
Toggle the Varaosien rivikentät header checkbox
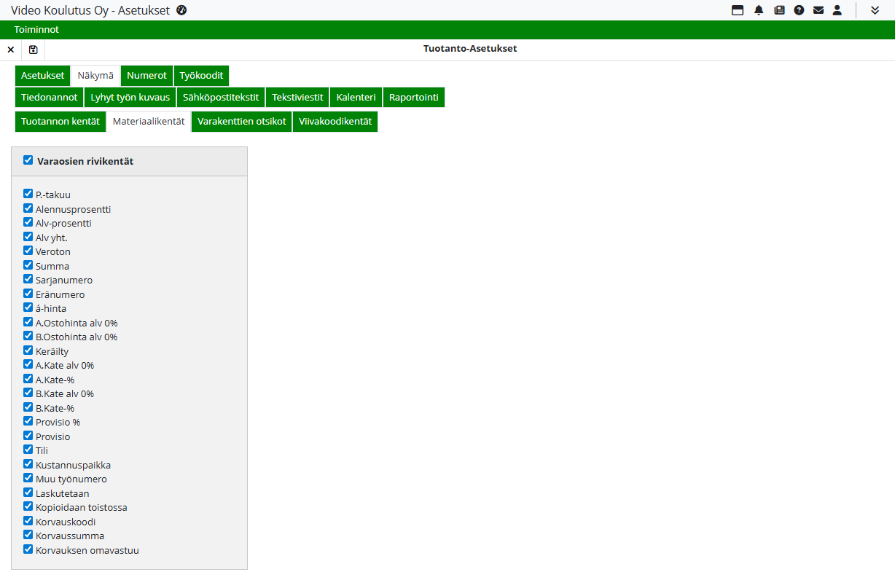click(28, 160)
